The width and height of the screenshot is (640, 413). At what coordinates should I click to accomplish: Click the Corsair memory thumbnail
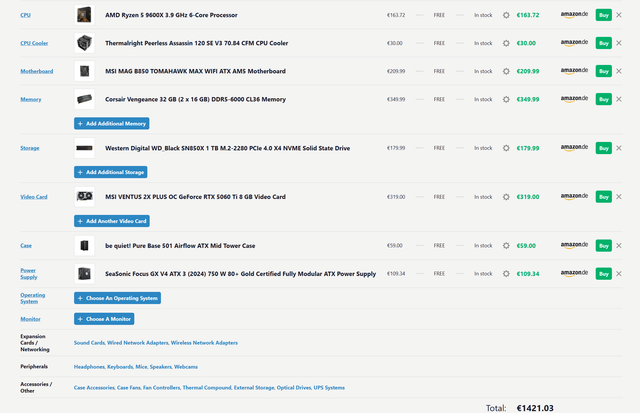[84, 100]
